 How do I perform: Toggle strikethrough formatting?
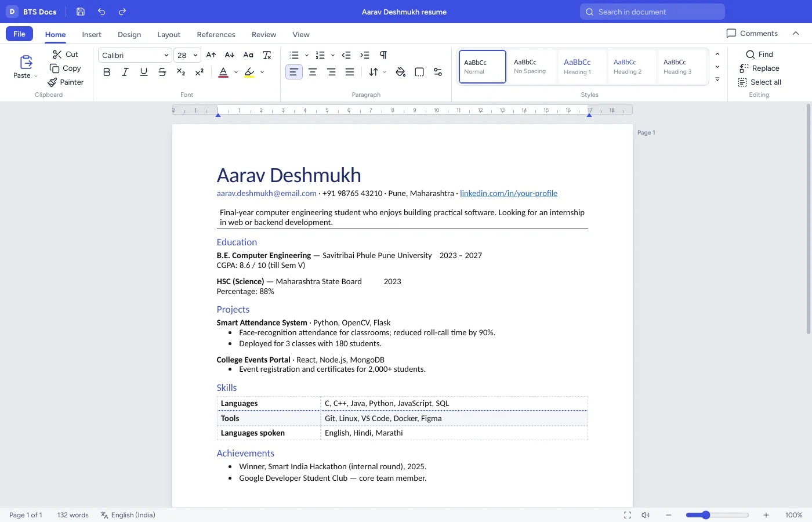162,72
